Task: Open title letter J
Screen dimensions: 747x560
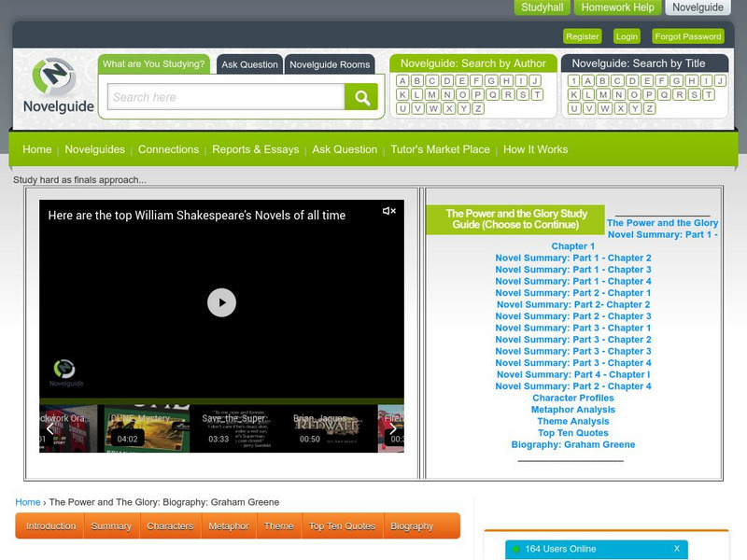Action: click(721, 80)
